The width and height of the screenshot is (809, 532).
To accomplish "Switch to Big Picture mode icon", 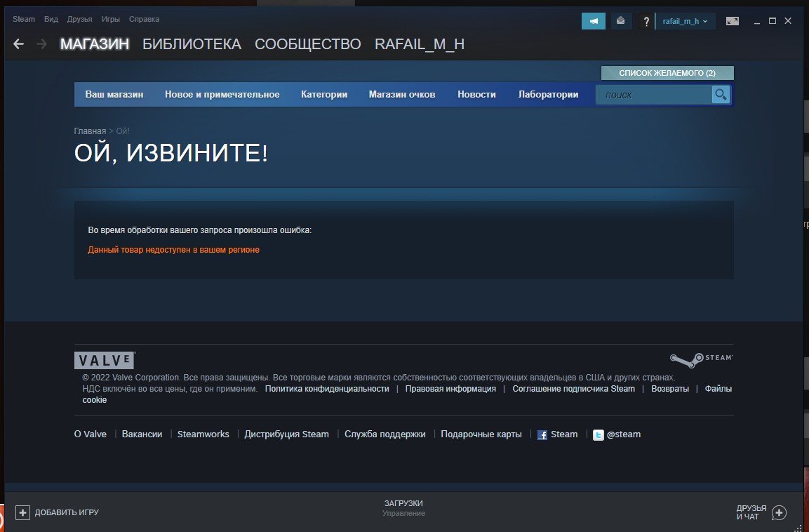I will click(x=732, y=21).
